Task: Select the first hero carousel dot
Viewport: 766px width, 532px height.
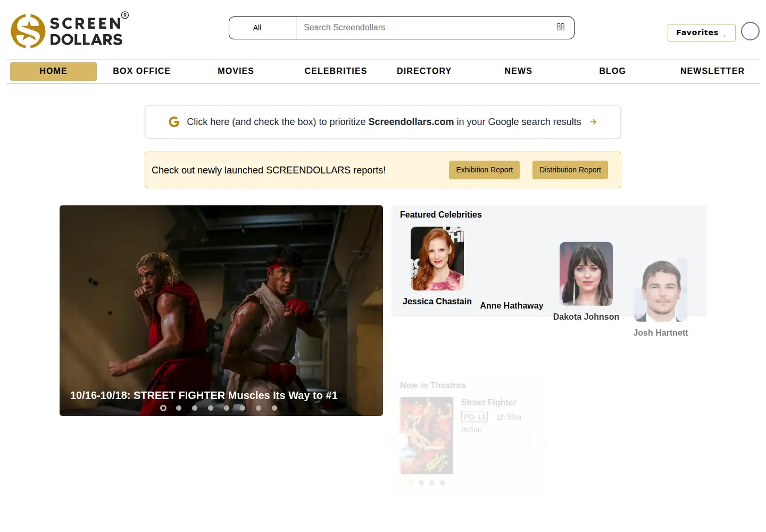Action: [x=163, y=408]
